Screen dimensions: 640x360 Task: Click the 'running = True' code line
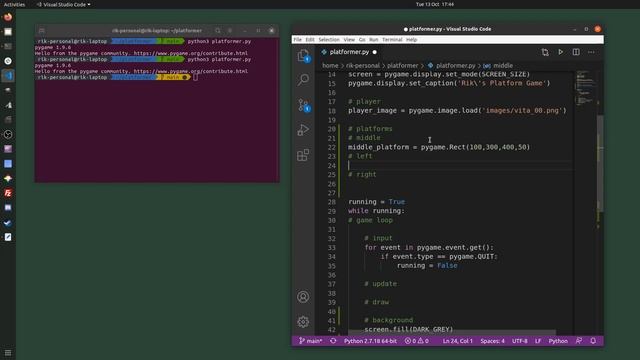click(376, 202)
